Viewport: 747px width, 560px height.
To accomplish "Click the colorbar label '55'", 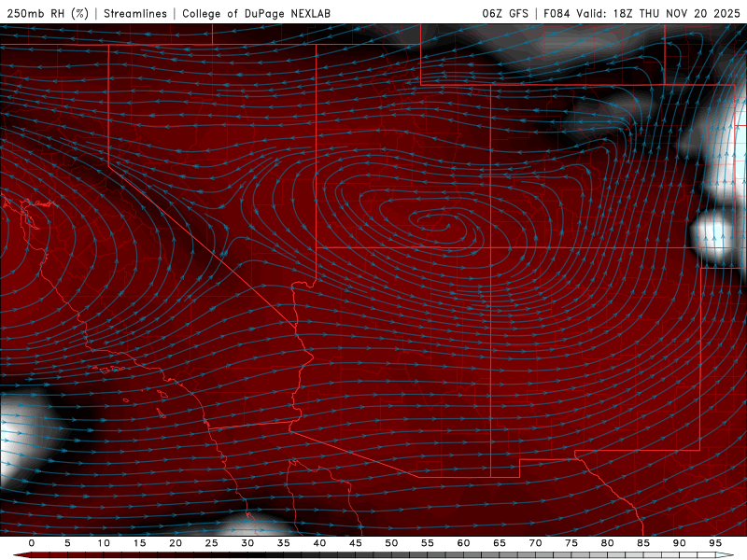I will click(x=428, y=543).
